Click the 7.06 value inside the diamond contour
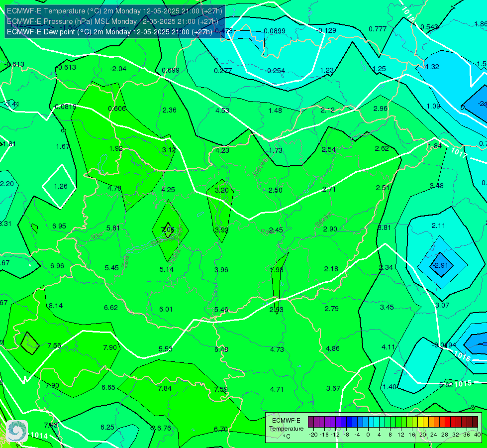 point(168,229)
